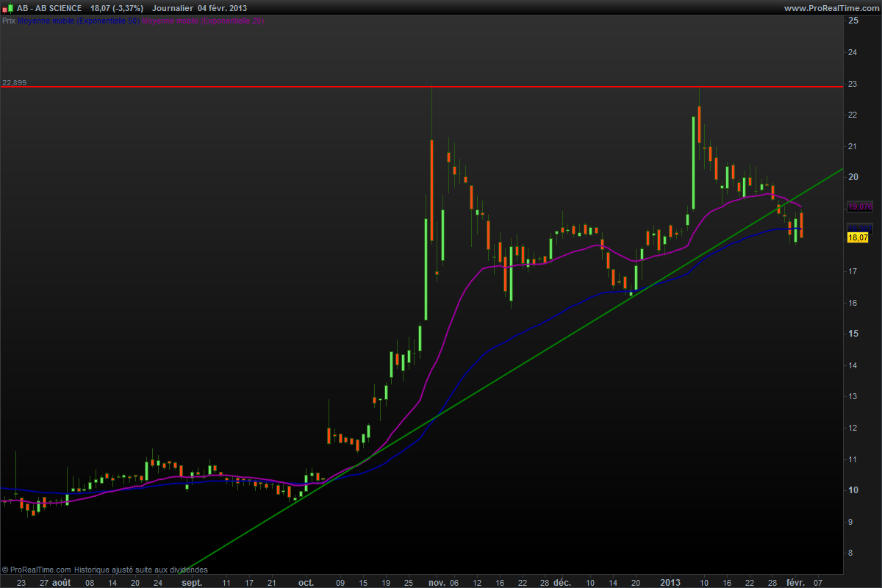
Task: Select the 2013 label on the time axis
Action: (x=672, y=582)
